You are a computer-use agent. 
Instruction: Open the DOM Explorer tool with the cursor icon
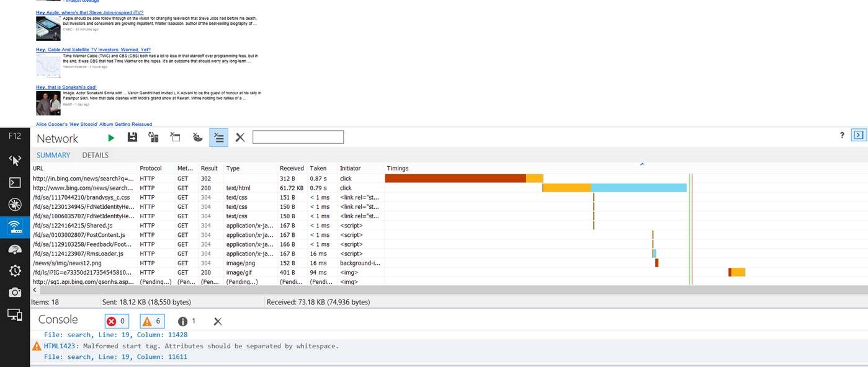point(15,161)
